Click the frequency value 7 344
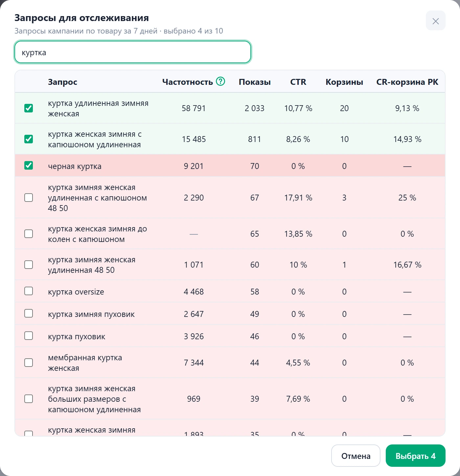The width and height of the screenshot is (460, 476). [x=194, y=363]
